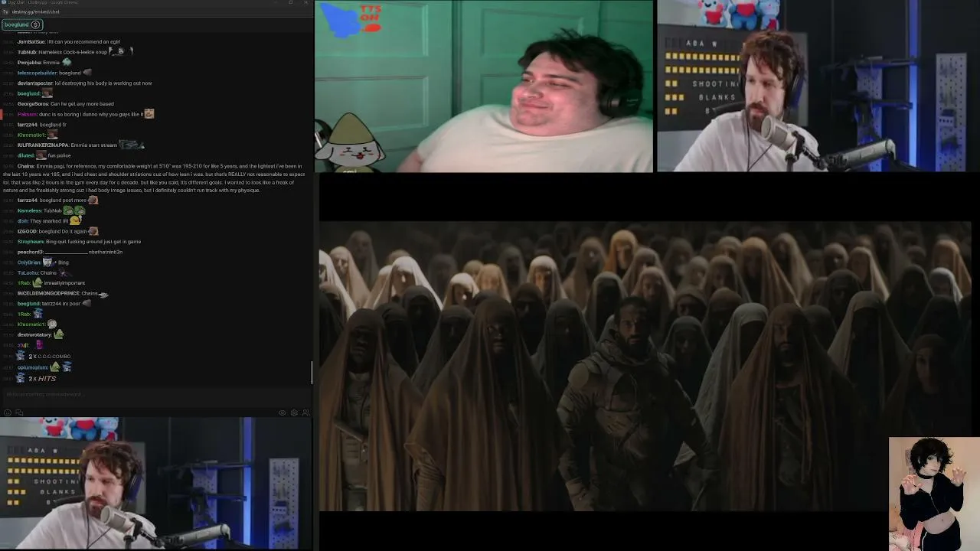980x551 pixels.
Task: Click the emote after TubNub's Cock-a-leekie soup message
Action: 121,51
